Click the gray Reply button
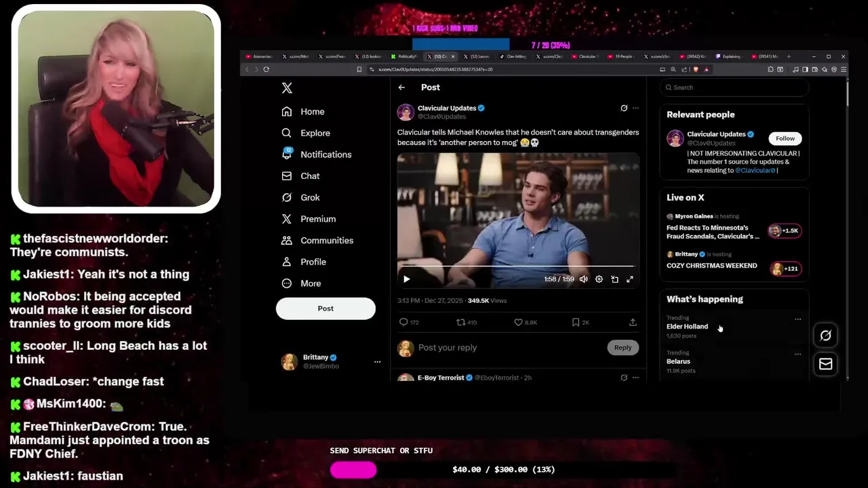 click(x=623, y=348)
